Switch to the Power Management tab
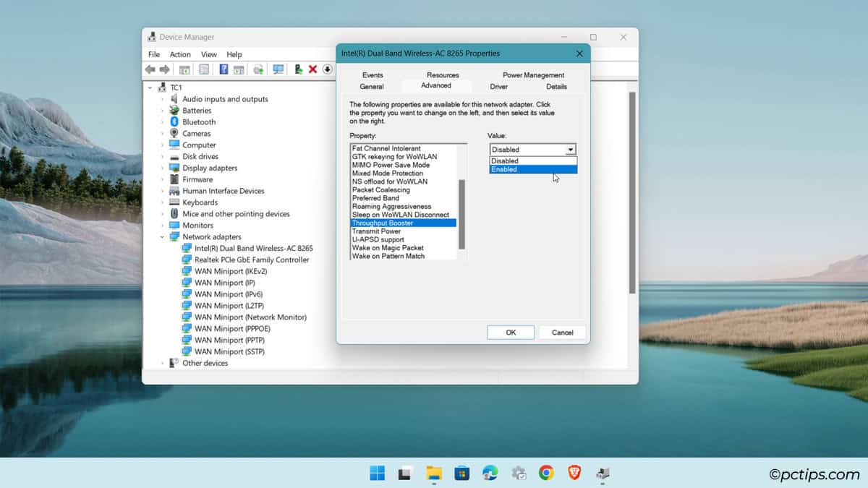Screen dimensions: 868x488 (x=534, y=75)
